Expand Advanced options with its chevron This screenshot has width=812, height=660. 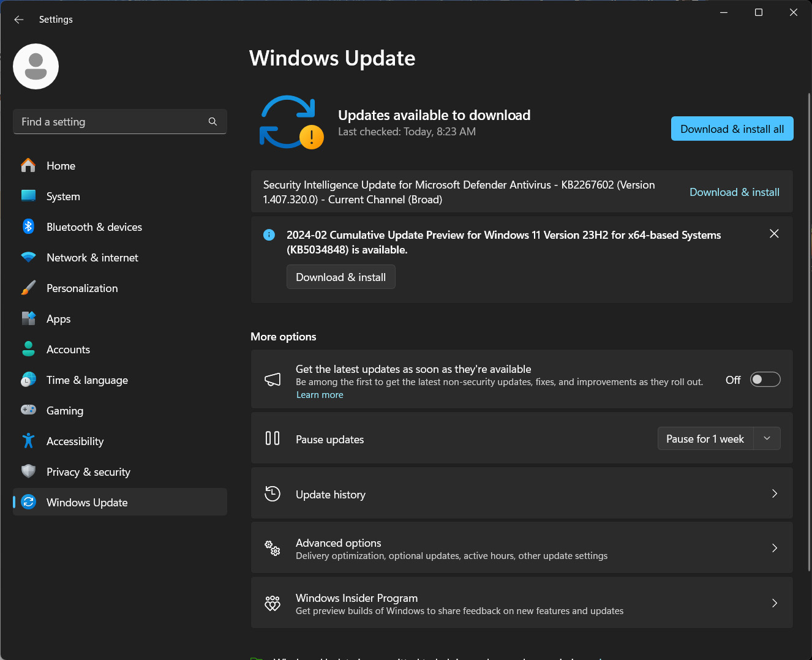pos(774,548)
